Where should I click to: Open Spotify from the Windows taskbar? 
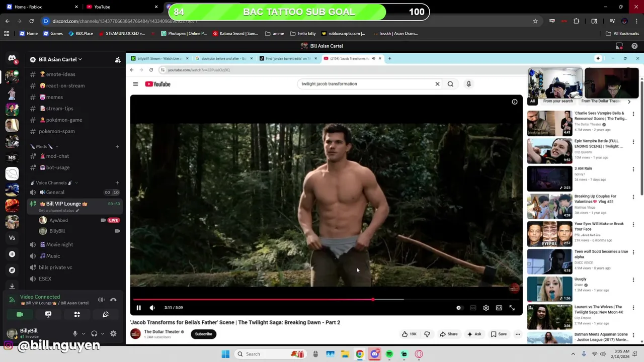(x=389, y=354)
